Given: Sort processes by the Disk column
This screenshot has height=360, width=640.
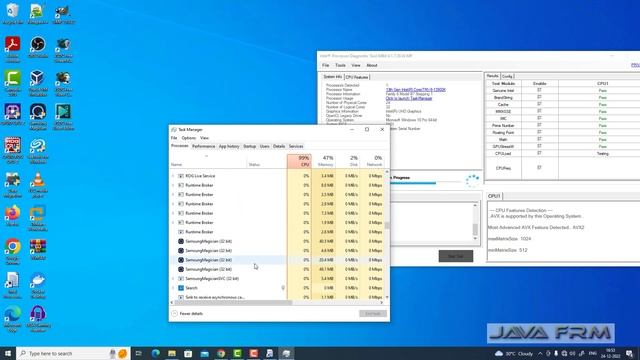Looking at the screenshot, I should click(x=348, y=161).
